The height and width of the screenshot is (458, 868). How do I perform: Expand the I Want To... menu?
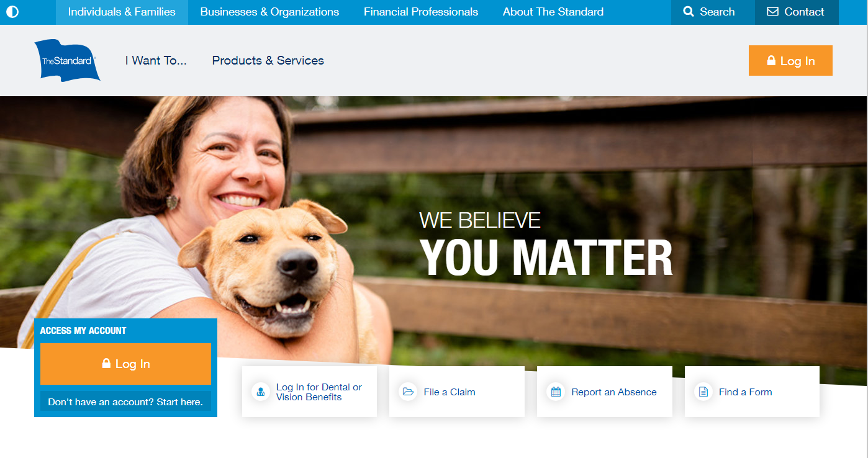tap(156, 60)
